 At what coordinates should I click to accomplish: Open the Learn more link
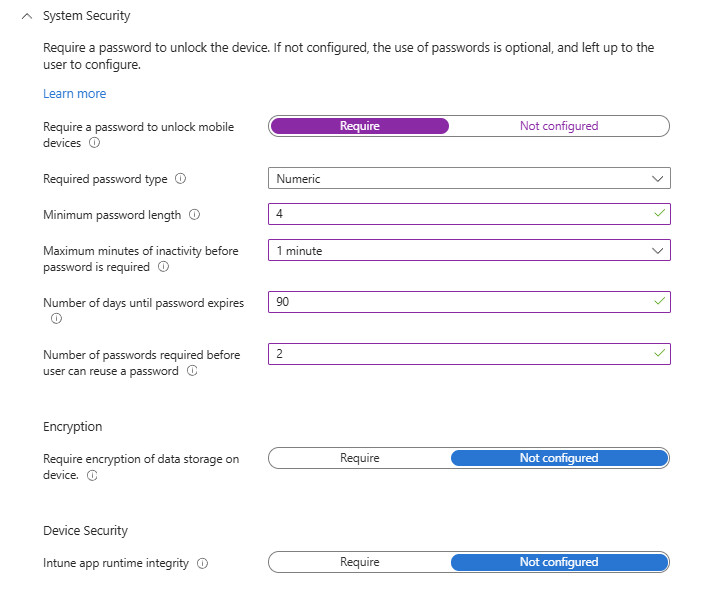[x=74, y=94]
